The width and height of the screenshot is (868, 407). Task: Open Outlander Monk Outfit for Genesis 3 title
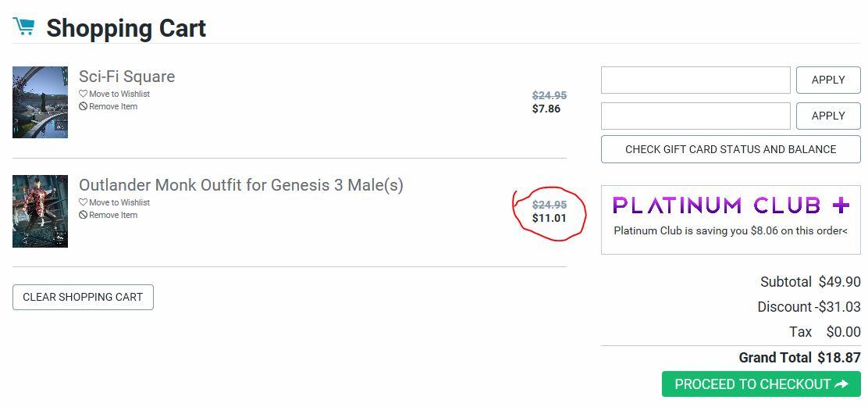(x=240, y=185)
